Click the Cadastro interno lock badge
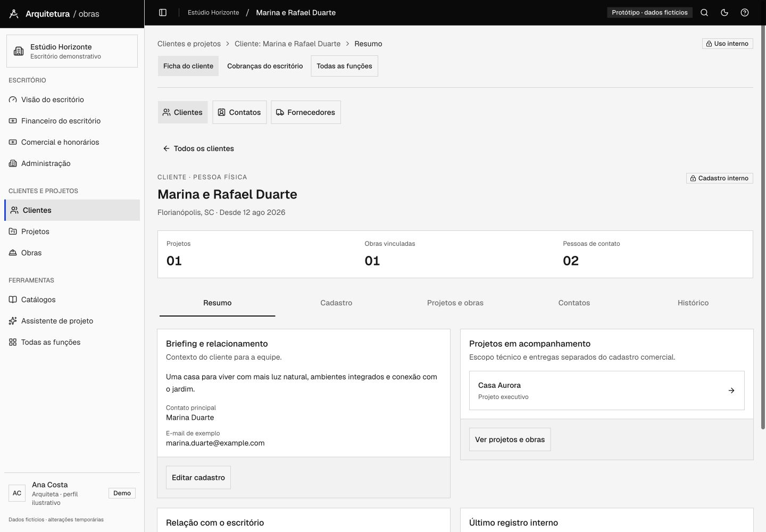 coord(719,178)
